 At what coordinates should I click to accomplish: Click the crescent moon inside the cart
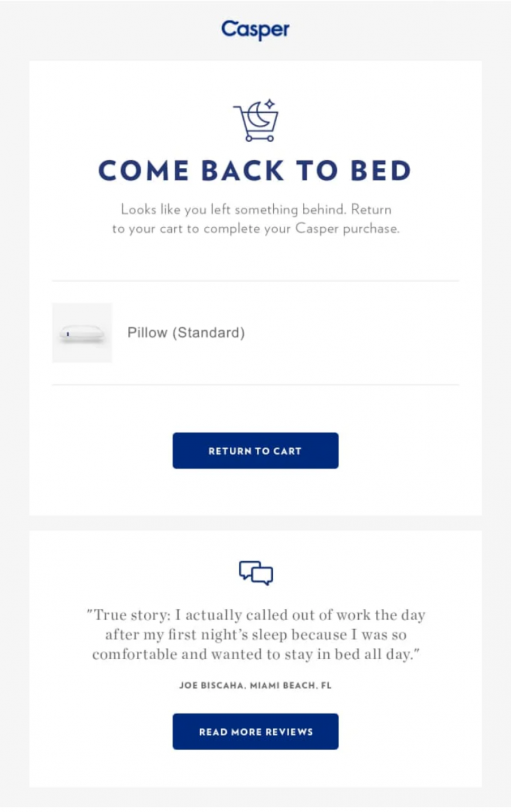(x=259, y=115)
